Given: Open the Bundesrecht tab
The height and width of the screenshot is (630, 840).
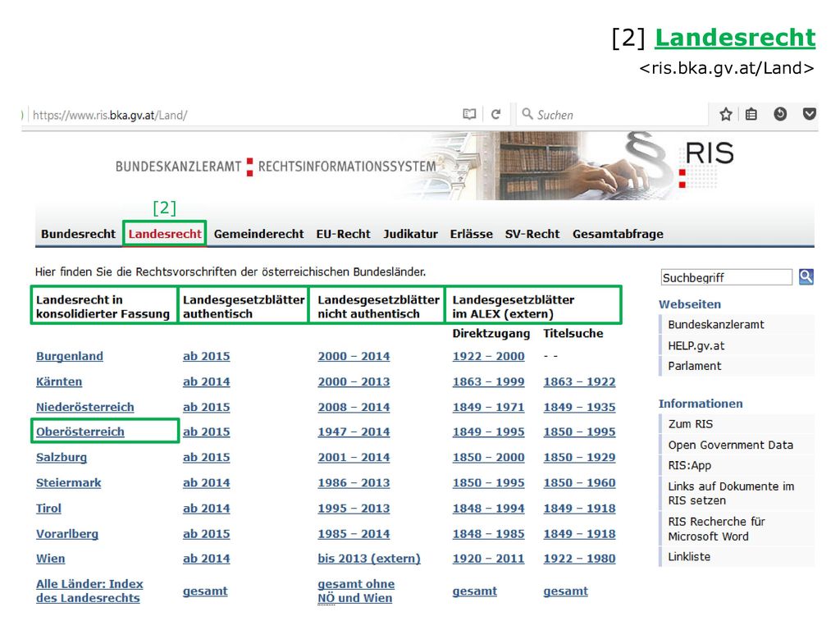Looking at the screenshot, I should 78,234.
